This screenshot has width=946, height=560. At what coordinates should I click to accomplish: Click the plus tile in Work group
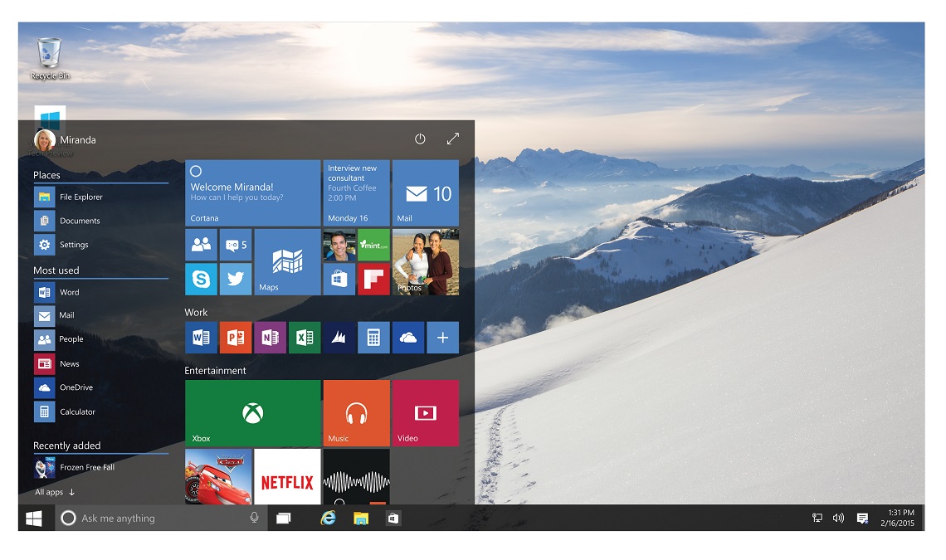[442, 338]
